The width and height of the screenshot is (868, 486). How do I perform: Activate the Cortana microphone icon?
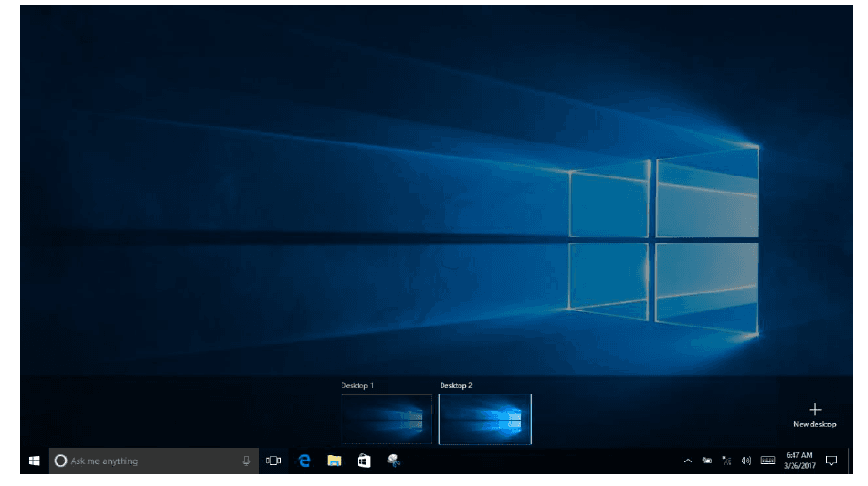coord(246,461)
